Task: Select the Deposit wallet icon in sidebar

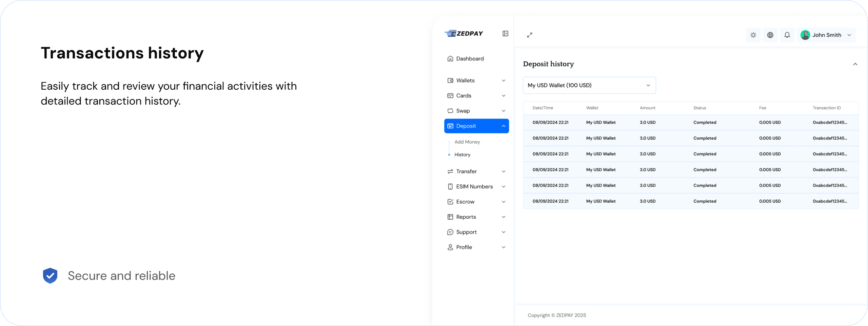Action: [450, 126]
